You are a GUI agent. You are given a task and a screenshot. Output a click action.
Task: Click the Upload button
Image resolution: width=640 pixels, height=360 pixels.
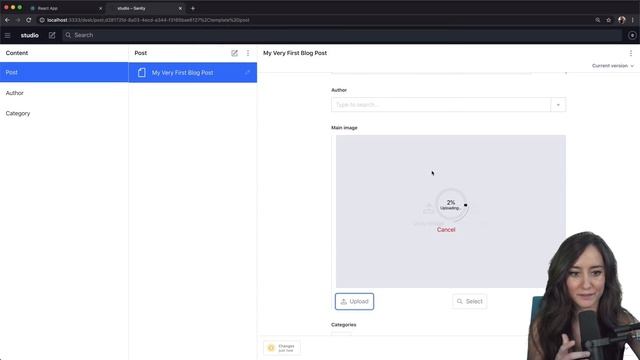point(354,302)
